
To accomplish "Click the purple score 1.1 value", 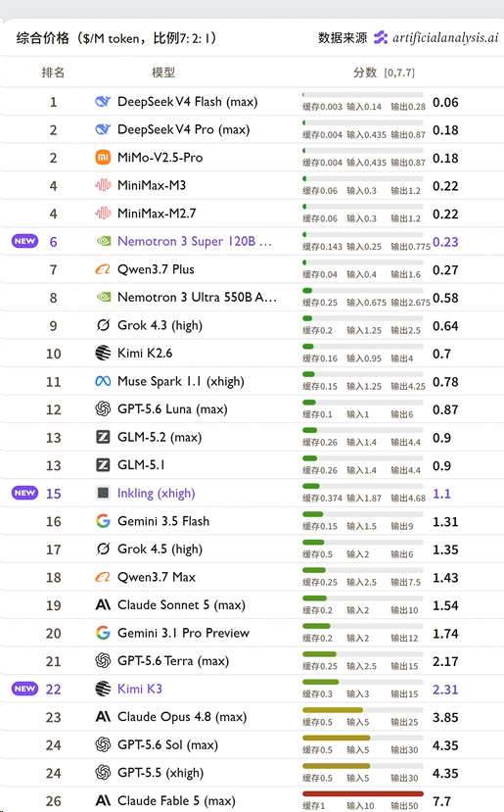I will click(x=441, y=494).
